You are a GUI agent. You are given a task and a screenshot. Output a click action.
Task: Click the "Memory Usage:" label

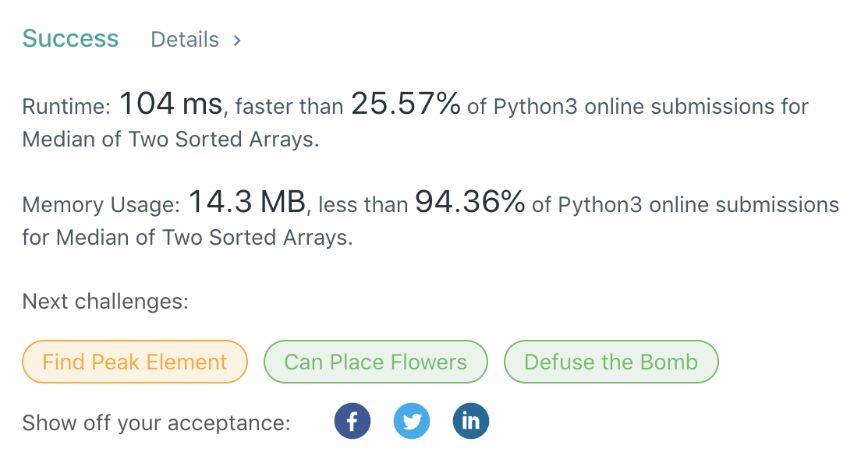(x=101, y=205)
